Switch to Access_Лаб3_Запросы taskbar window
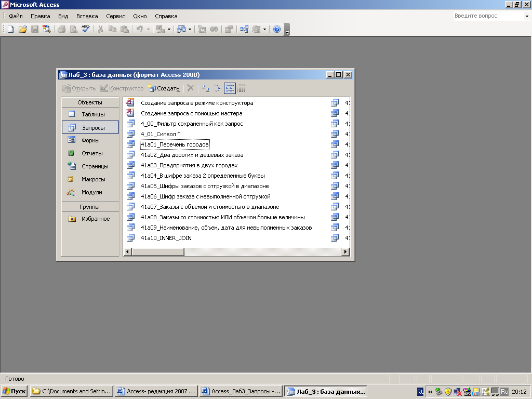Viewport: 532px width, 399px height. (x=241, y=391)
